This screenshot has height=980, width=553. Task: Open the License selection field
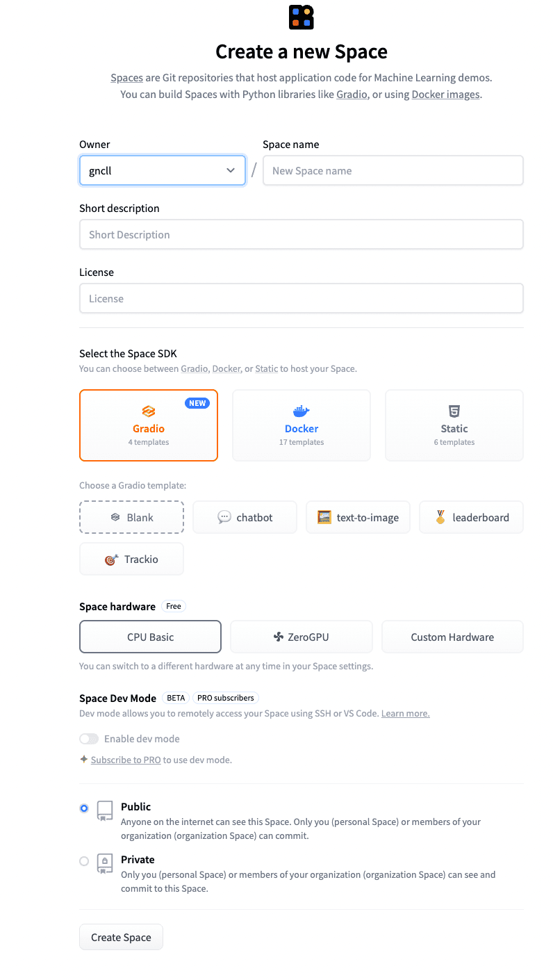(302, 299)
